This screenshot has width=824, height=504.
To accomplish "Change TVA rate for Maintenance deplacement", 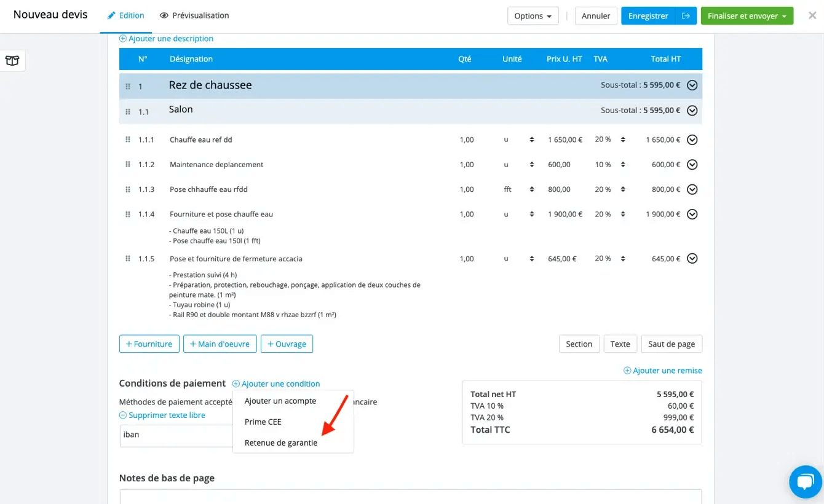I will (622, 165).
